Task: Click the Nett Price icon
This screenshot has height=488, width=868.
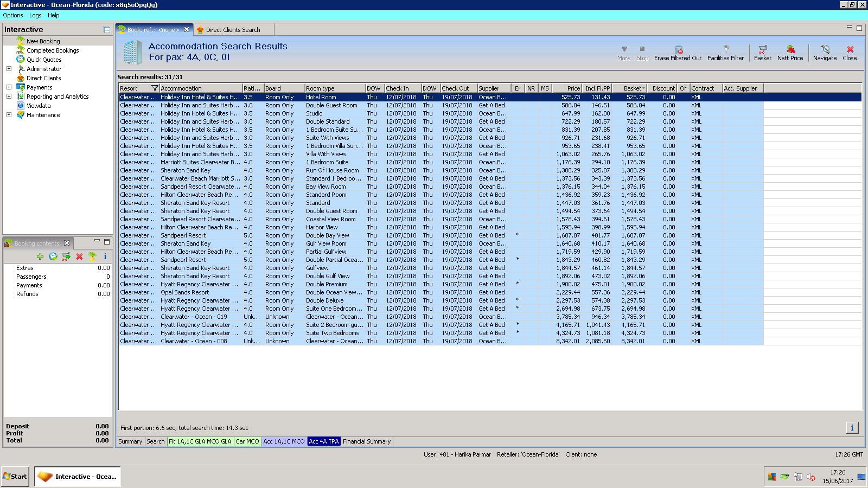Action: [790, 49]
